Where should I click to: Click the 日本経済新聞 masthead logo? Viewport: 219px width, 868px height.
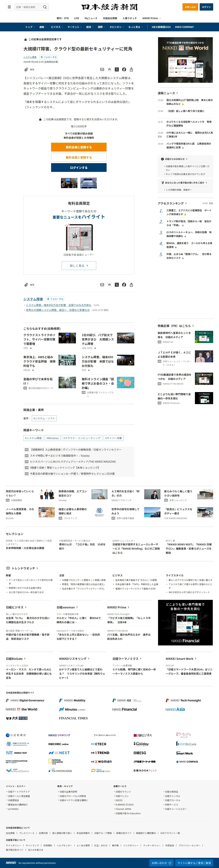coord(109,7)
